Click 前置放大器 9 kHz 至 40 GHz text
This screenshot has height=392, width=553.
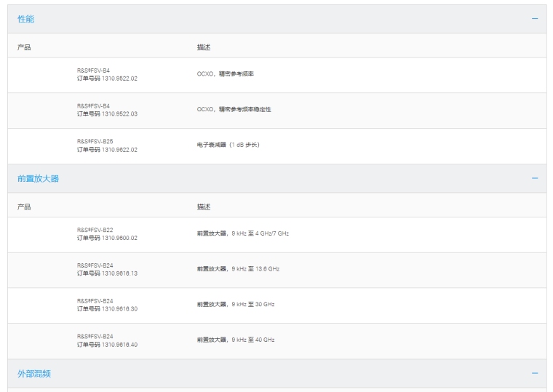[x=236, y=340]
